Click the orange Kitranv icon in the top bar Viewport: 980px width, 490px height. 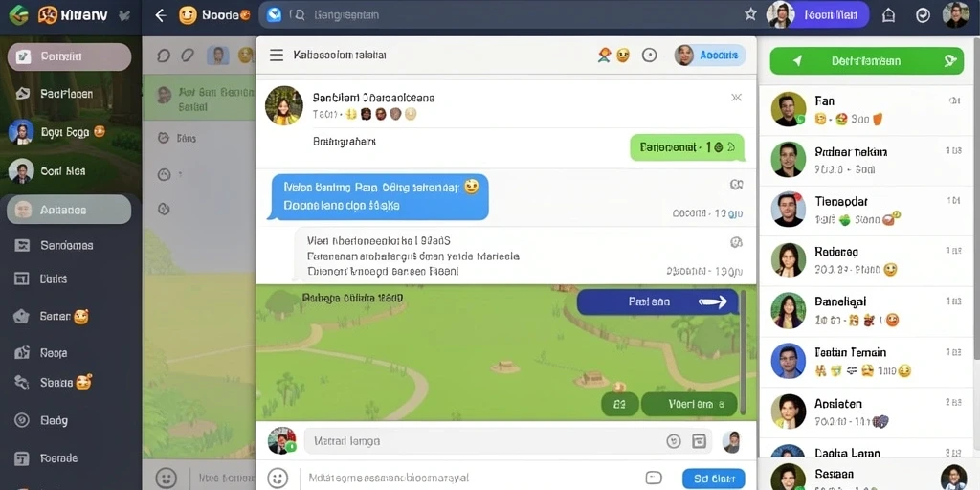coord(48,15)
